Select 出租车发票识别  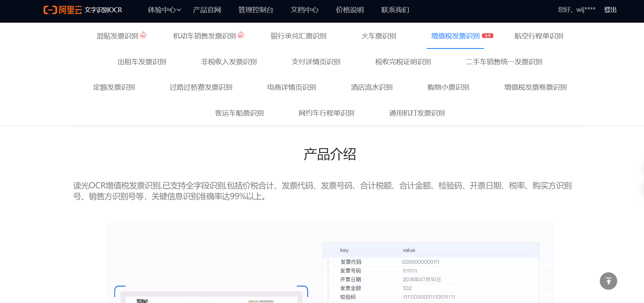(142, 62)
